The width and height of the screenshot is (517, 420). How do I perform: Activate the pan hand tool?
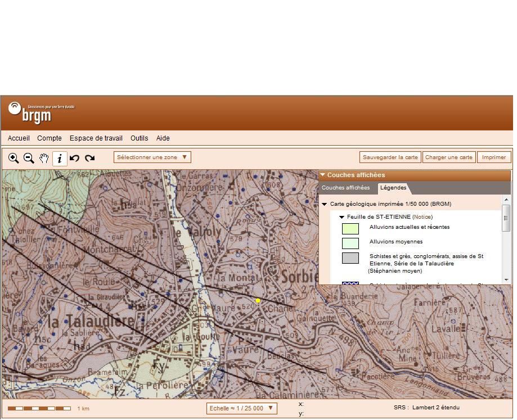tap(44, 159)
